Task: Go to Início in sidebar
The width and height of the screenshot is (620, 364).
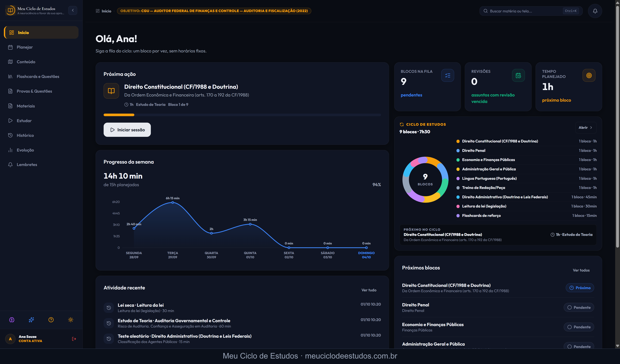Action: (41, 32)
